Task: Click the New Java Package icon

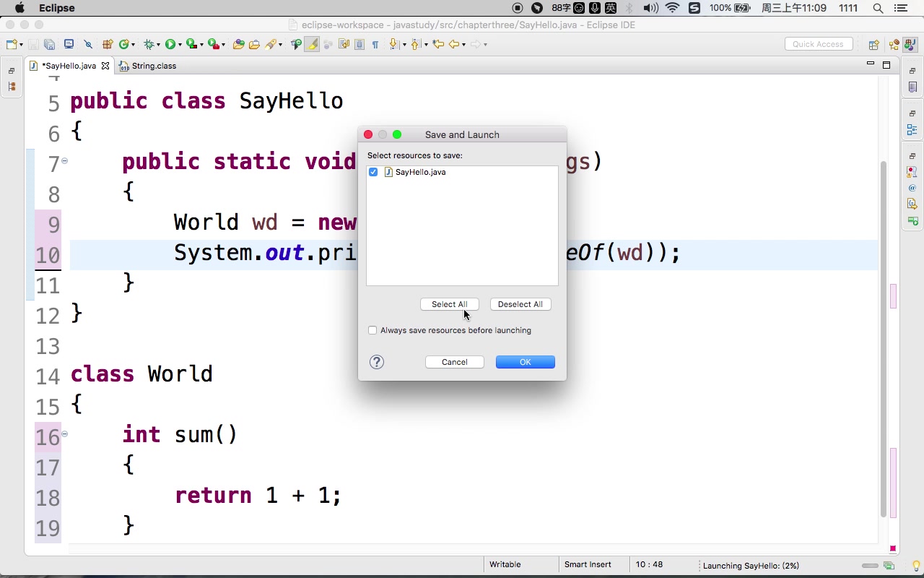Action: (x=108, y=44)
